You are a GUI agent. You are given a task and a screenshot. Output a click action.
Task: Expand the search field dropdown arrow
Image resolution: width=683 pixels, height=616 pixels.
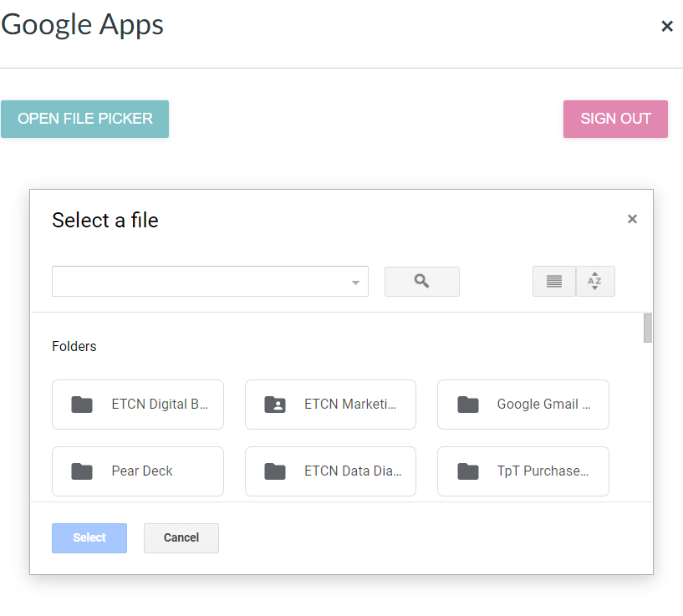355,283
